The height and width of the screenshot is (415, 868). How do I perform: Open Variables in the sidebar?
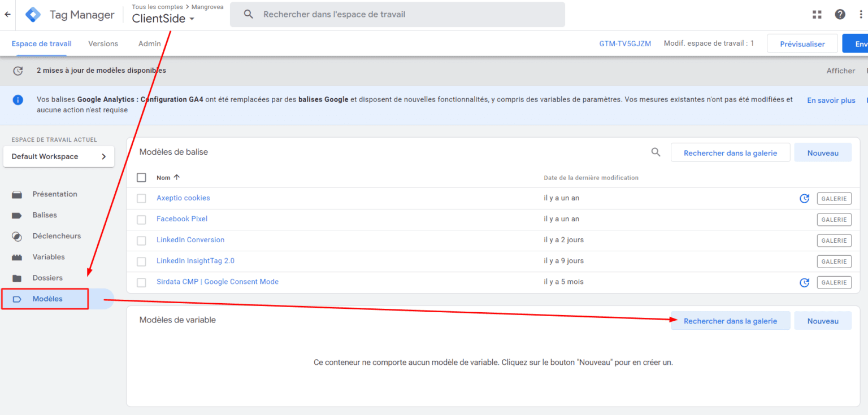click(49, 257)
